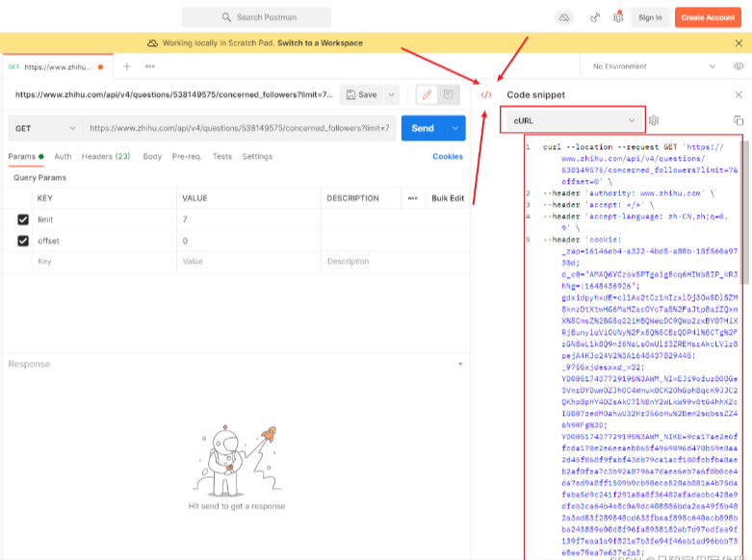Open the code snippet settings gear
This screenshot has width=752, height=560.
pyautogui.click(x=654, y=120)
